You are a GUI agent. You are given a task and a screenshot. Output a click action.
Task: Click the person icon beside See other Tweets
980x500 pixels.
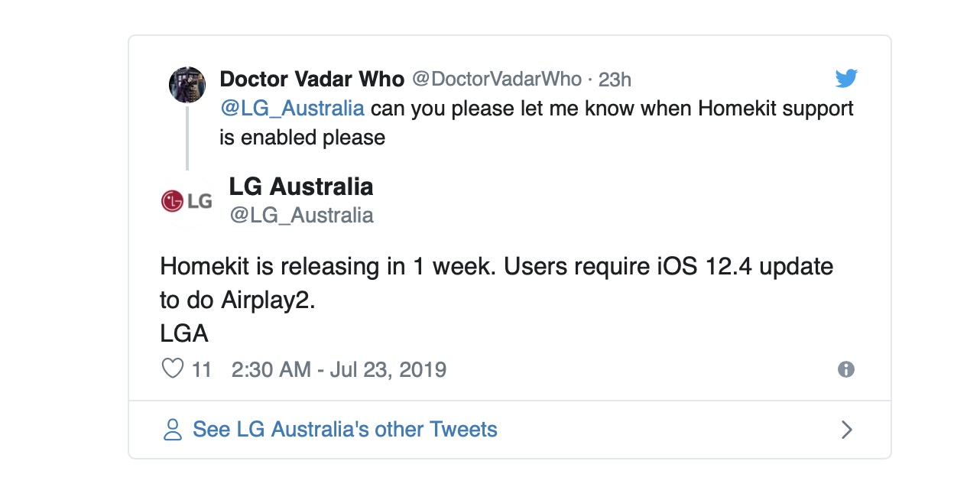point(174,430)
